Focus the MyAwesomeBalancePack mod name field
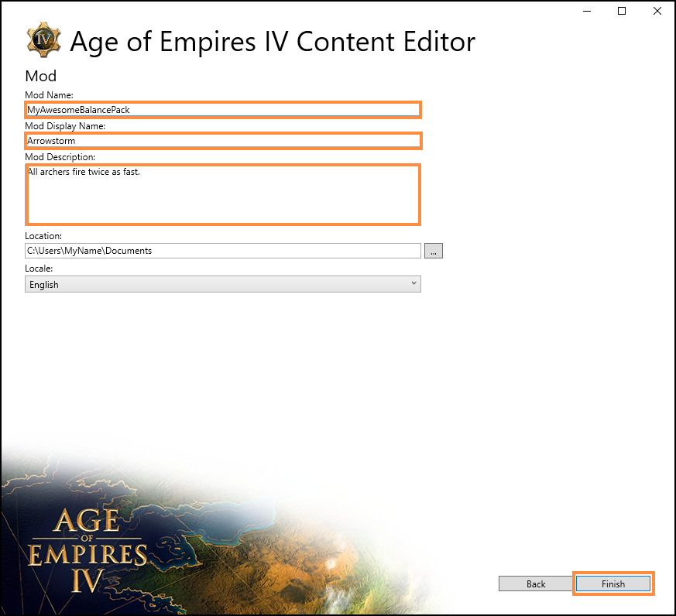Viewport: 676px width, 616px height. tap(223, 110)
